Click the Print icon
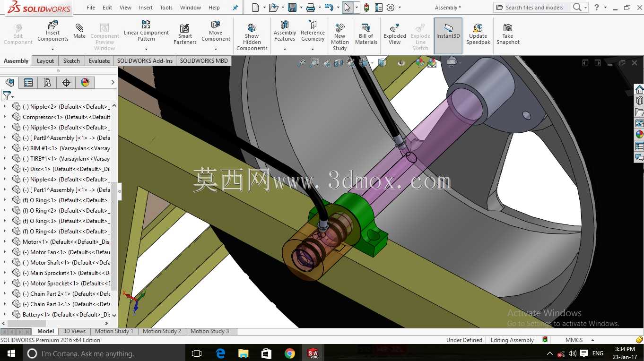This screenshot has height=361, width=644. [x=311, y=8]
